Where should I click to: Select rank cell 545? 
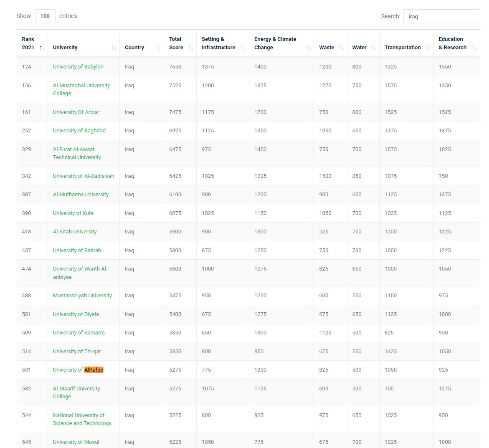[x=26, y=442]
